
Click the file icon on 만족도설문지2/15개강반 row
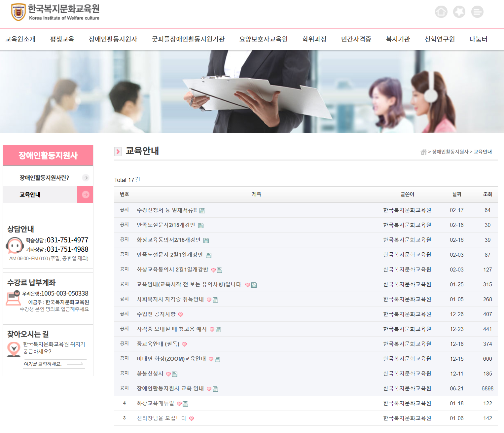click(201, 226)
